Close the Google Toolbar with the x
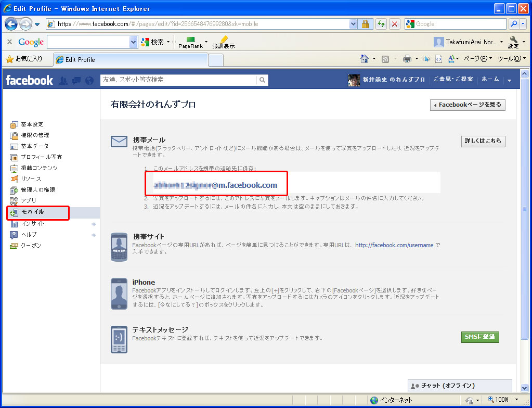 tap(9, 42)
